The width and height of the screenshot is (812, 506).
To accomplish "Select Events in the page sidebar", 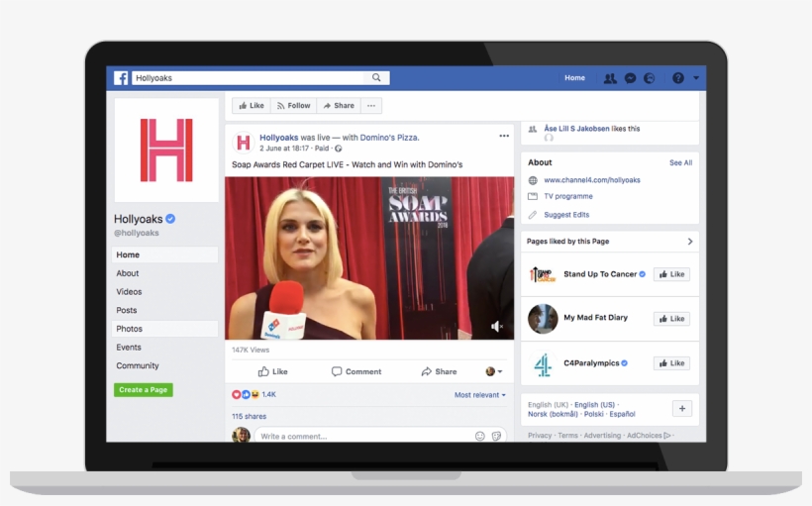I will pyautogui.click(x=164, y=347).
